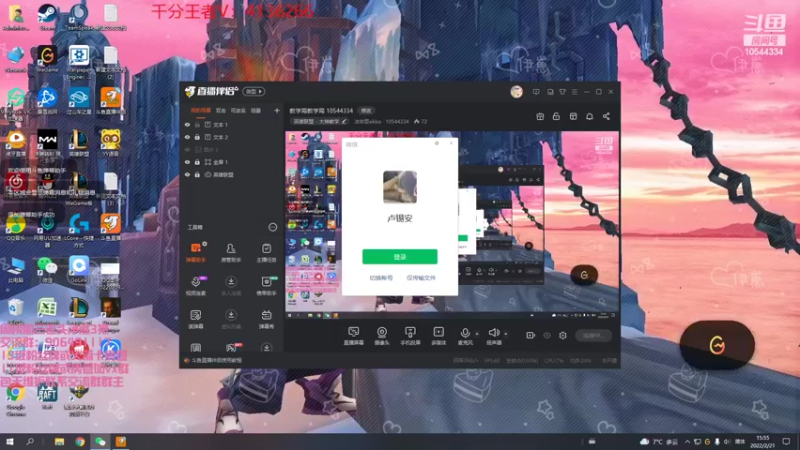Hide the 文本 1 source with its eye
Viewport: 800px width, 450px height.
click(x=187, y=124)
